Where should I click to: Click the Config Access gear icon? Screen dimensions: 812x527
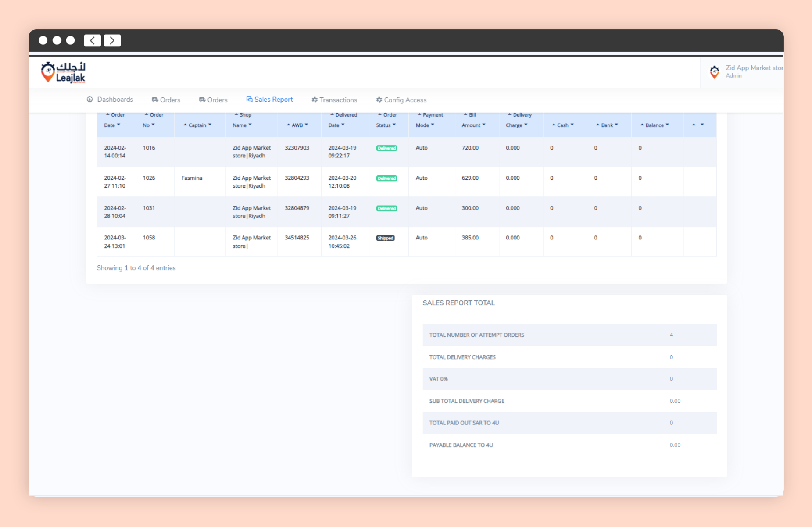pos(379,100)
